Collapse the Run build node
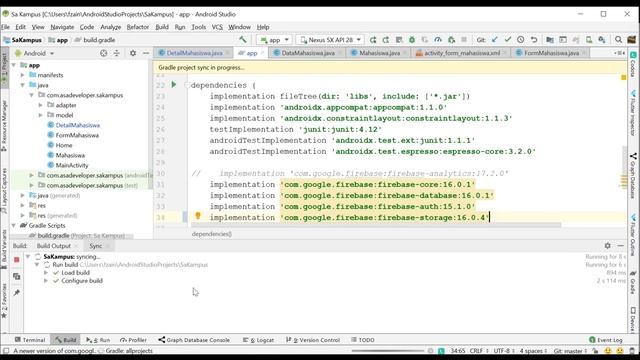 pos(37,264)
